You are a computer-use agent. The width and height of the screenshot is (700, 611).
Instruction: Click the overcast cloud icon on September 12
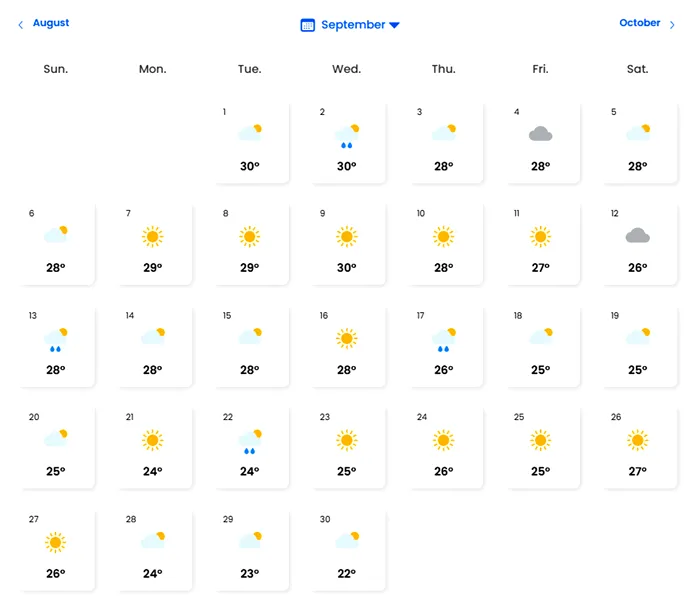pyautogui.click(x=638, y=235)
